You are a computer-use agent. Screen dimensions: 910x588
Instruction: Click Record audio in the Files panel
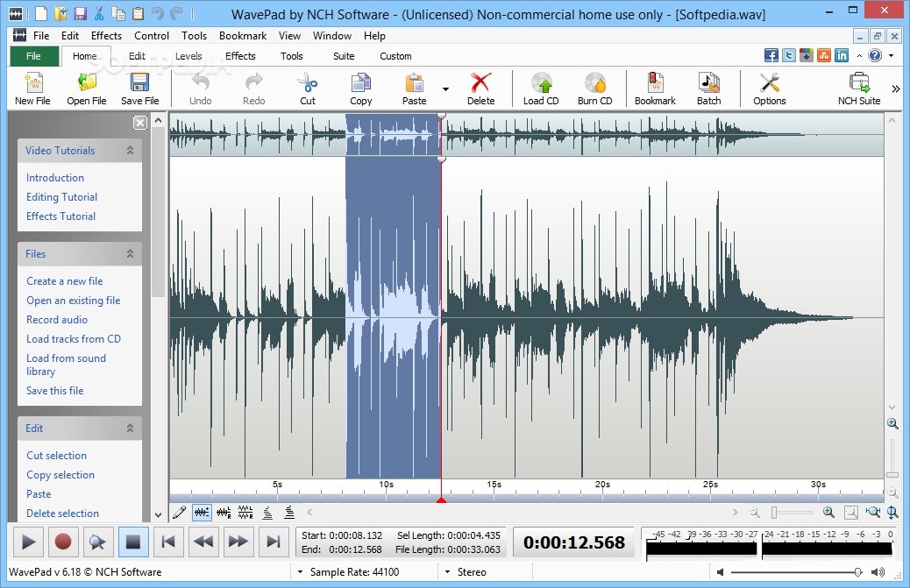[x=56, y=319]
